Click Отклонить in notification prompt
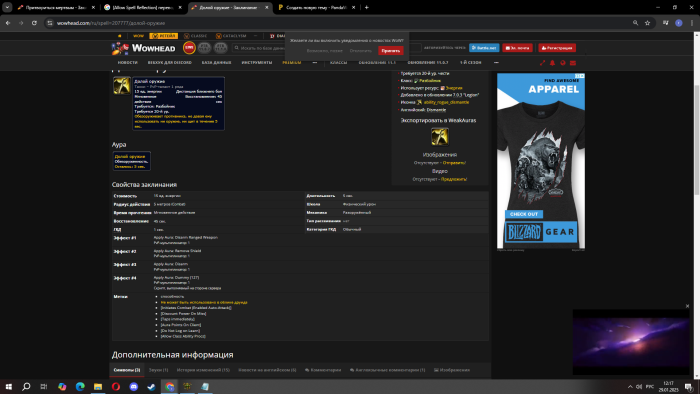The width and height of the screenshot is (700, 394). point(361,51)
